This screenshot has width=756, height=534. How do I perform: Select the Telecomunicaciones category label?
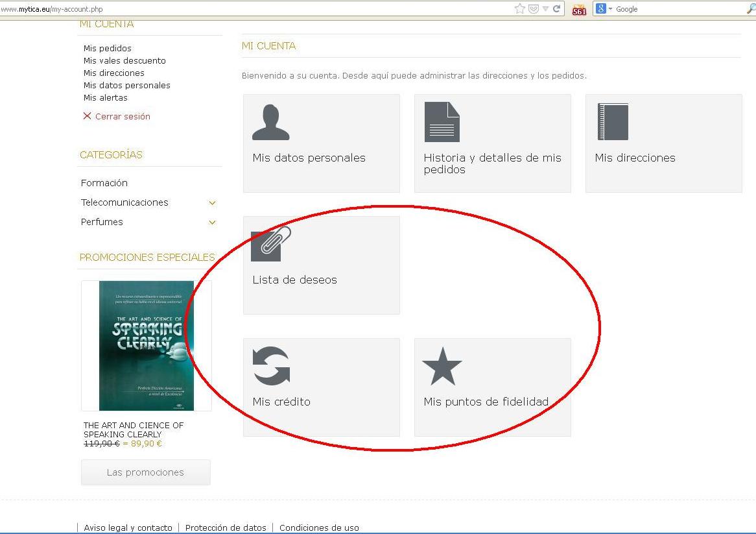tap(124, 202)
